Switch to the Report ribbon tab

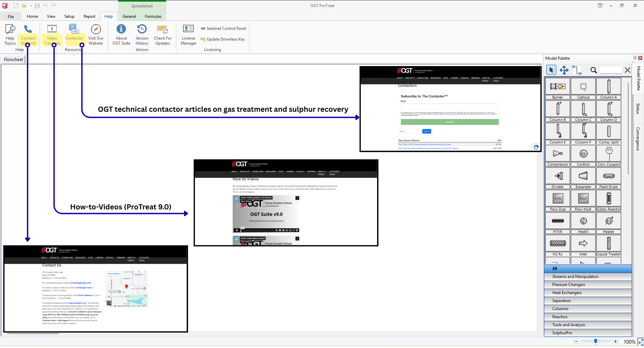coord(89,16)
